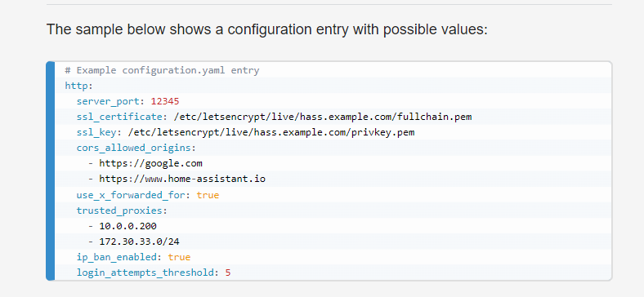This screenshot has height=297, width=644.
Task: Click the sample configuration intro sentence
Action: (266, 30)
